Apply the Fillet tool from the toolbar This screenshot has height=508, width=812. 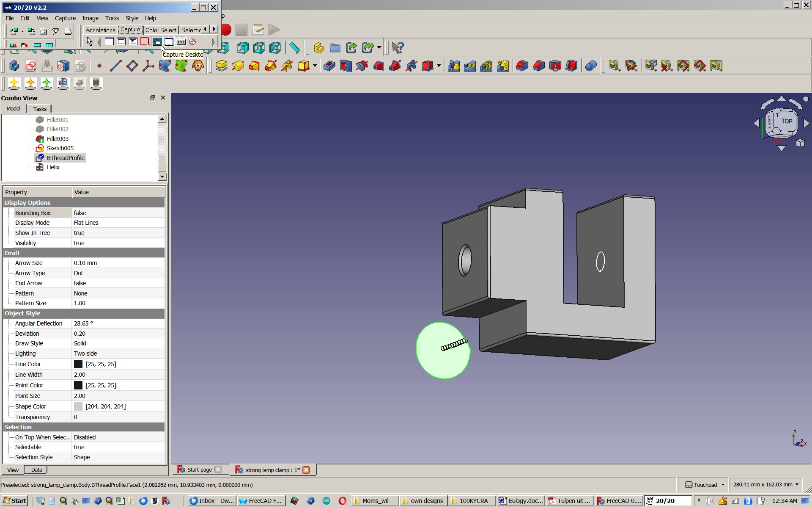(x=522, y=66)
